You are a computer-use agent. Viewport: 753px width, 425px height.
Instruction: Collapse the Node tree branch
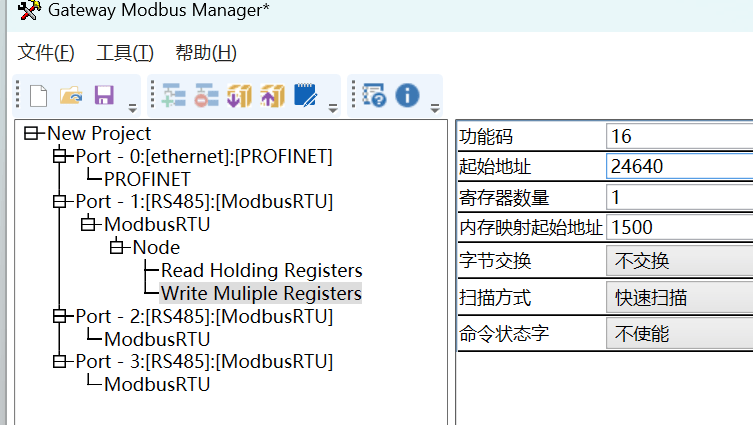[116, 247]
